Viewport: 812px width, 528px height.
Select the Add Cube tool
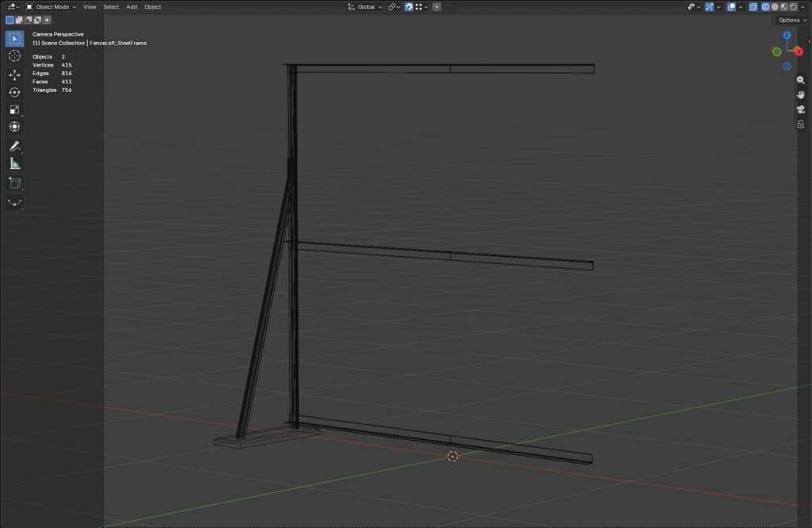14,183
